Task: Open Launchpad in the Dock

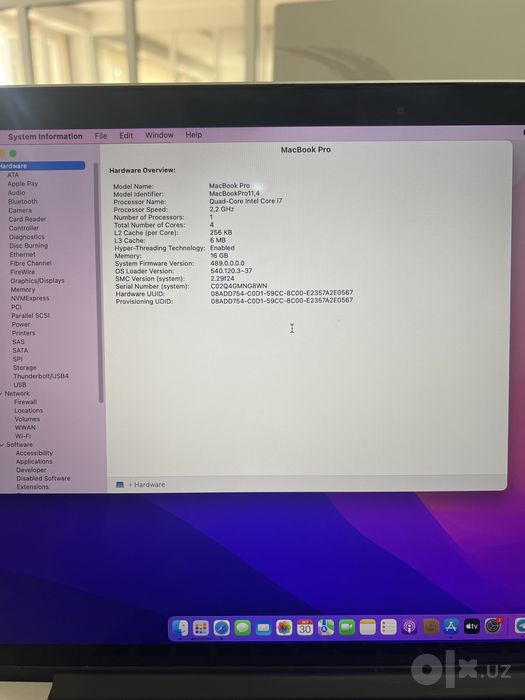Action: 201,628
